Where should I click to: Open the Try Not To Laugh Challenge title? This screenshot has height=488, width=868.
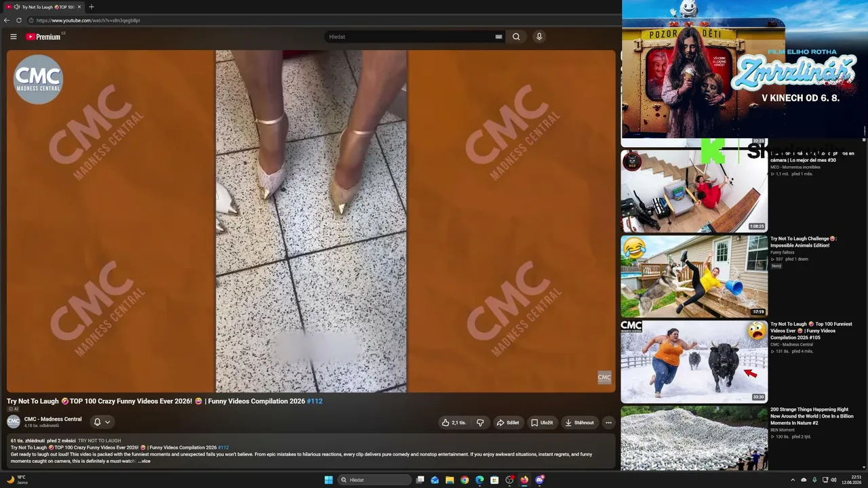click(804, 242)
